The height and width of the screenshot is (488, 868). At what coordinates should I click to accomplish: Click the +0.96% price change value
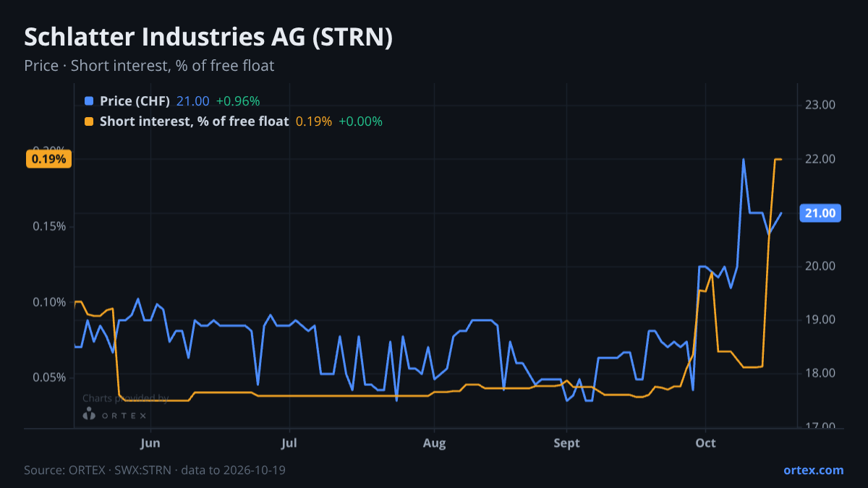point(238,101)
